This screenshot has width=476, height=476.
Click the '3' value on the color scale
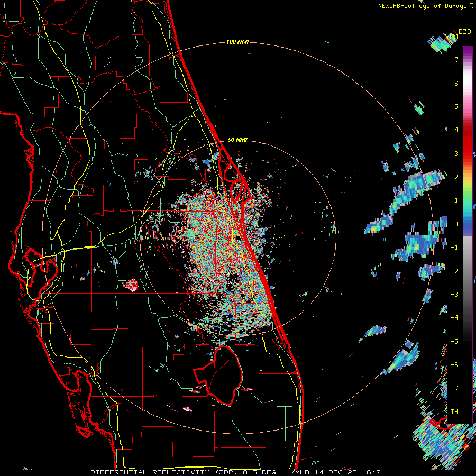coord(456,153)
